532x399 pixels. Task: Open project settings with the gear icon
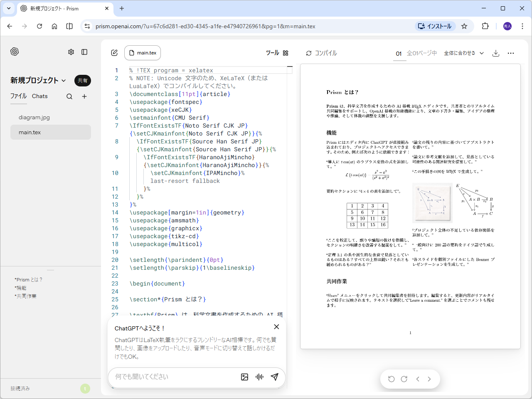71,52
